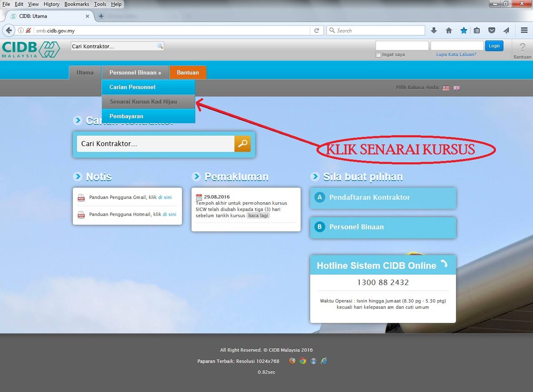Click the Safari icon in the footer

tap(313, 361)
